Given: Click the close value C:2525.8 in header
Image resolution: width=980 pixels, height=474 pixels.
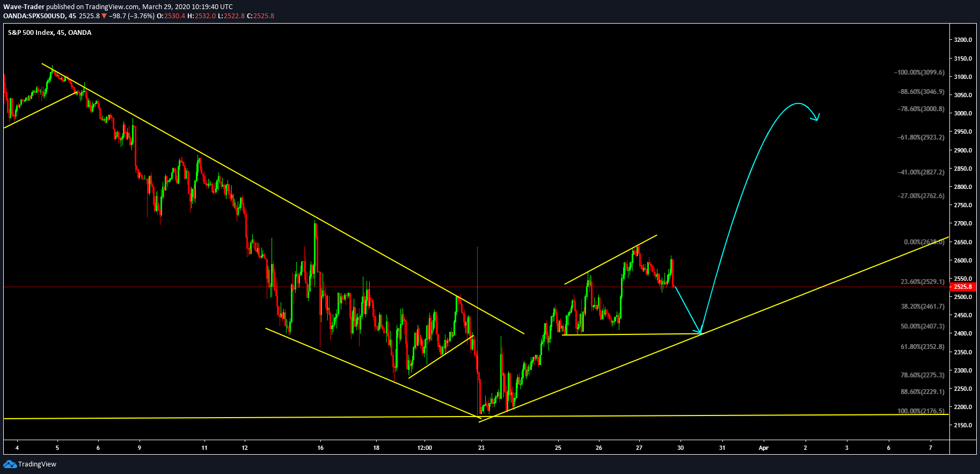Looking at the screenshot, I should (x=260, y=16).
